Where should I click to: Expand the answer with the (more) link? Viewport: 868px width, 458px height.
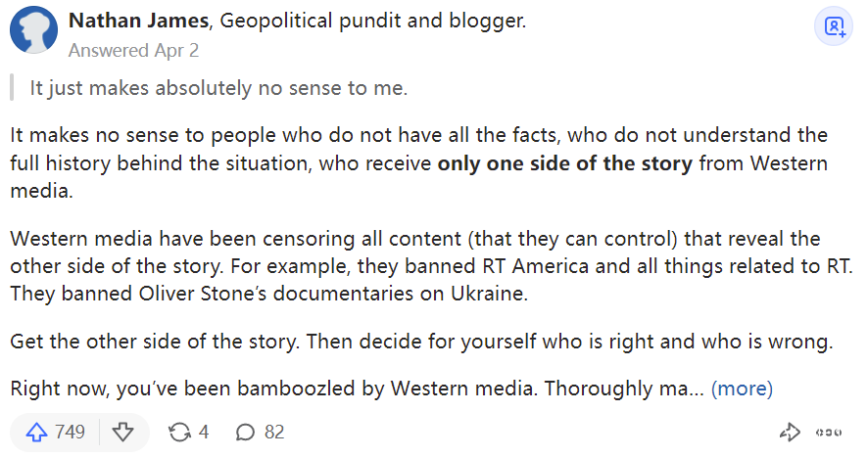(742, 389)
